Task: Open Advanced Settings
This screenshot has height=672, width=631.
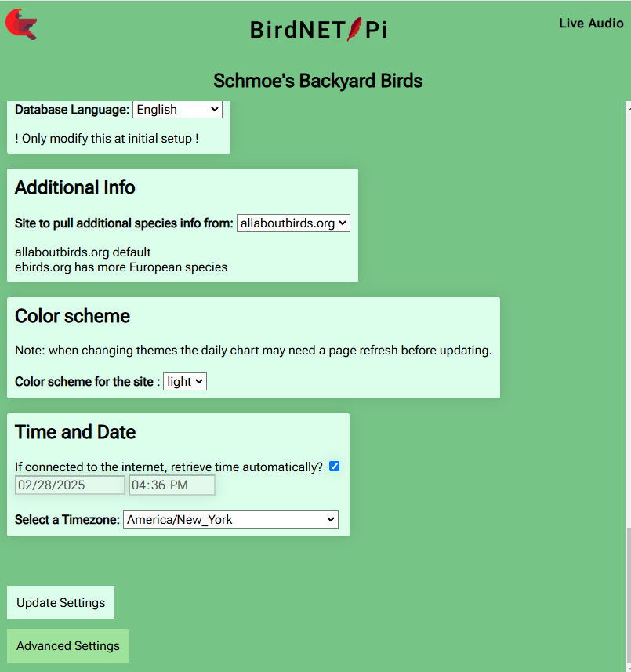Action: [68, 646]
